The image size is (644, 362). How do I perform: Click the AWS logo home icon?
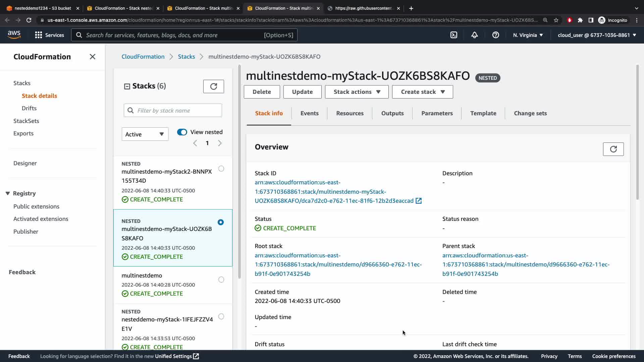pyautogui.click(x=14, y=35)
